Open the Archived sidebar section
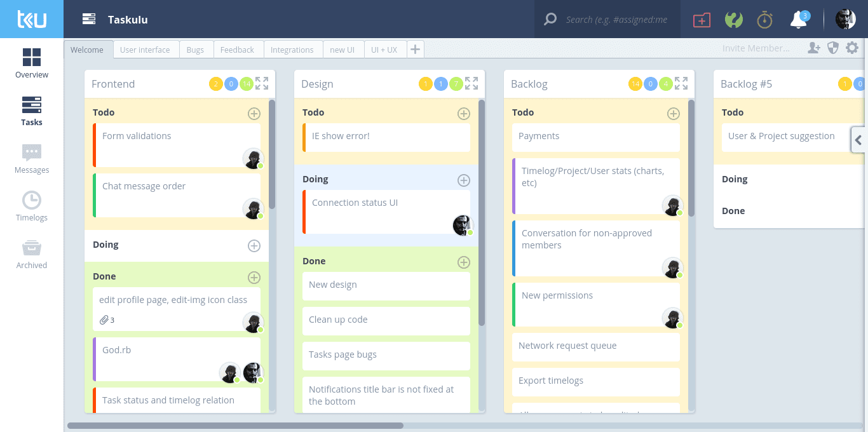Image resolution: width=868 pixels, height=432 pixels. click(x=32, y=254)
